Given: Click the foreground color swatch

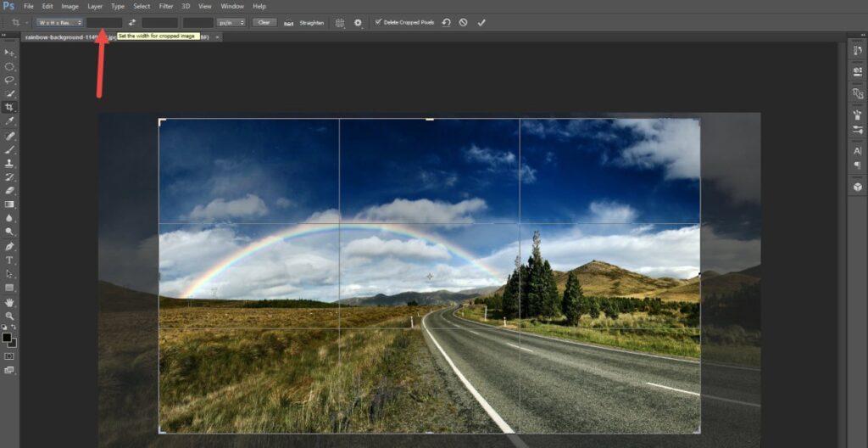Looking at the screenshot, I should click(7, 338).
